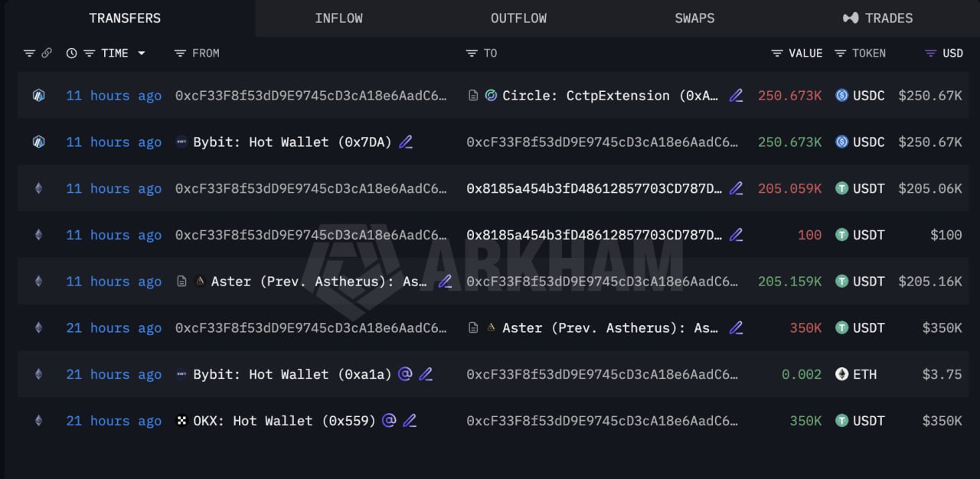980x479 pixels.
Task: Edit label for OKX: Hot Wallet (0x559)
Action: pyautogui.click(x=410, y=420)
